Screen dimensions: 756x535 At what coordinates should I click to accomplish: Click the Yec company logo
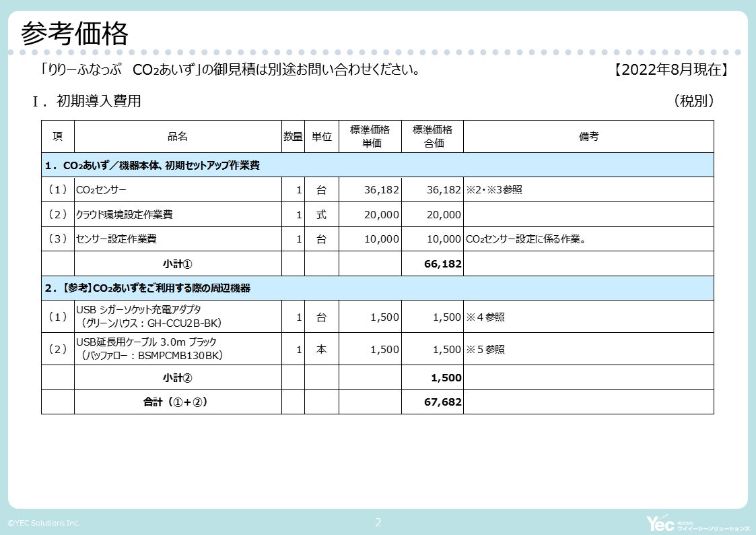pyautogui.click(x=697, y=523)
